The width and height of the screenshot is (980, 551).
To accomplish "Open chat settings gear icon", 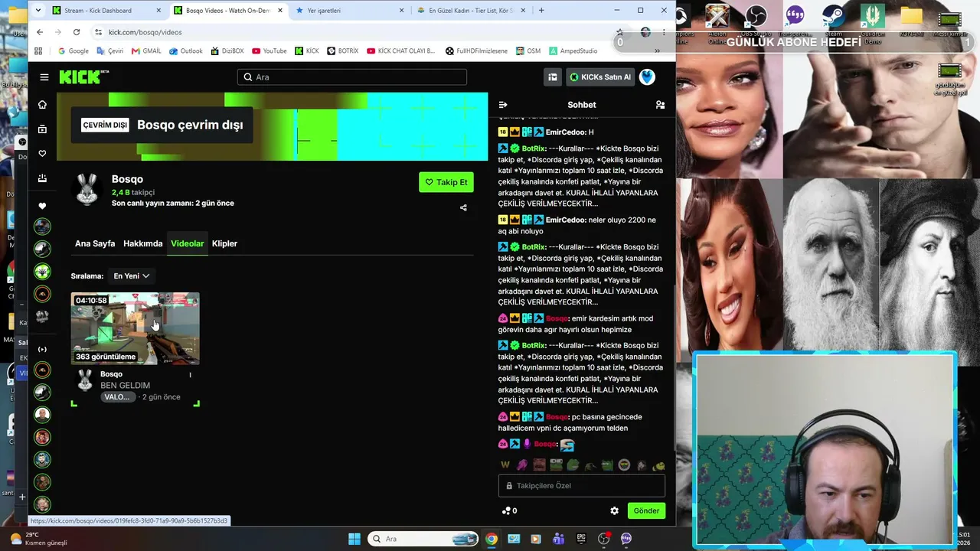I will pyautogui.click(x=614, y=510).
